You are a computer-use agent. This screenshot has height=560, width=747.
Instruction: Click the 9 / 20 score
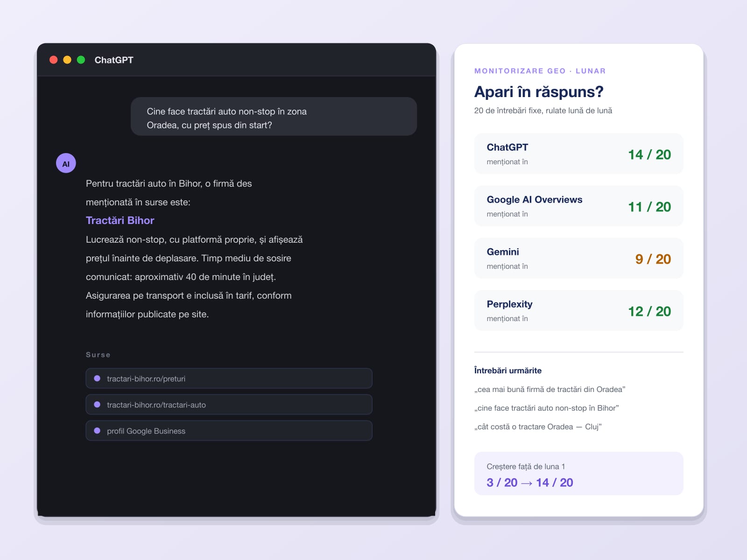[x=653, y=259]
